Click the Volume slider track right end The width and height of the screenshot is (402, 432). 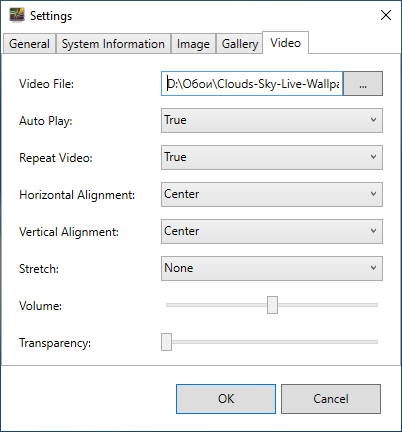click(374, 305)
